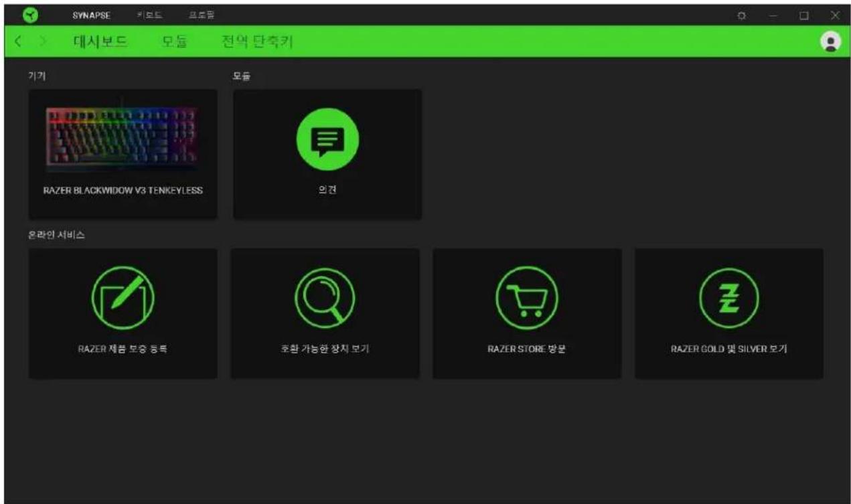The width and height of the screenshot is (851, 504).
Task: Go forward with the right arrow
Action: (44, 42)
